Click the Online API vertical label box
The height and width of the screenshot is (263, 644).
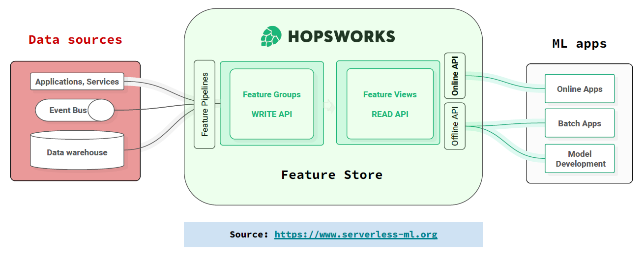(455, 76)
